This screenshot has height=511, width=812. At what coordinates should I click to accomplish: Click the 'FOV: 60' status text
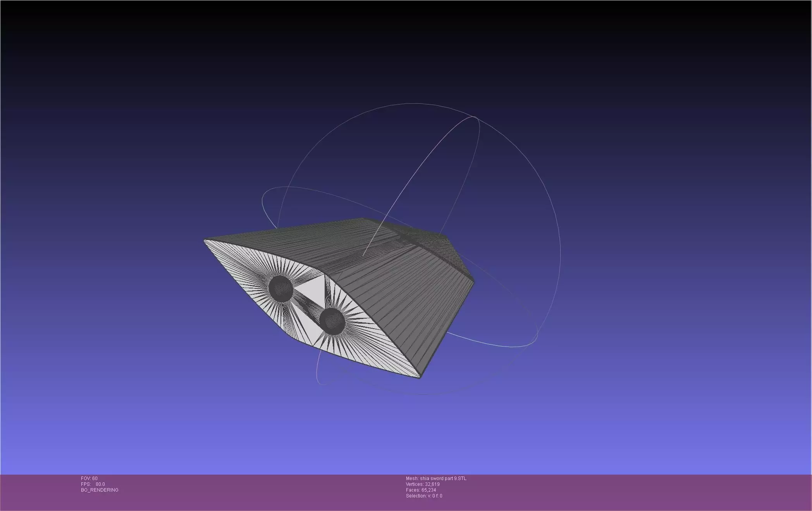[x=89, y=478]
